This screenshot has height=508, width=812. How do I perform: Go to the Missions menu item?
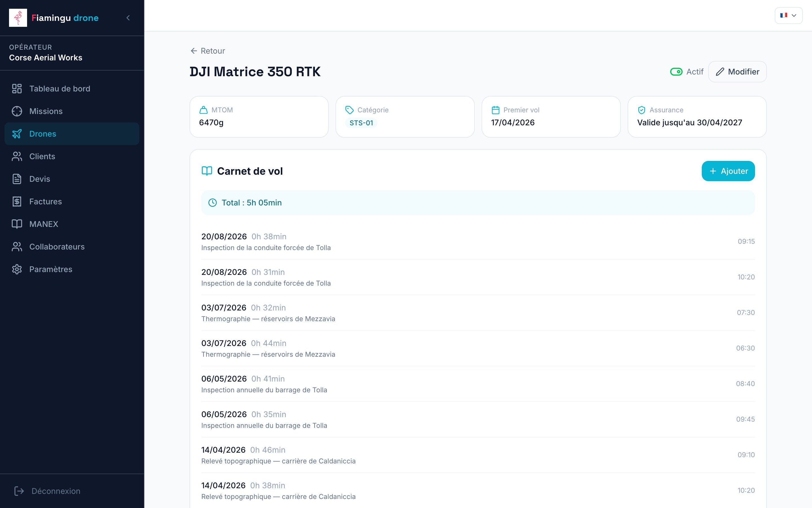pyautogui.click(x=72, y=111)
